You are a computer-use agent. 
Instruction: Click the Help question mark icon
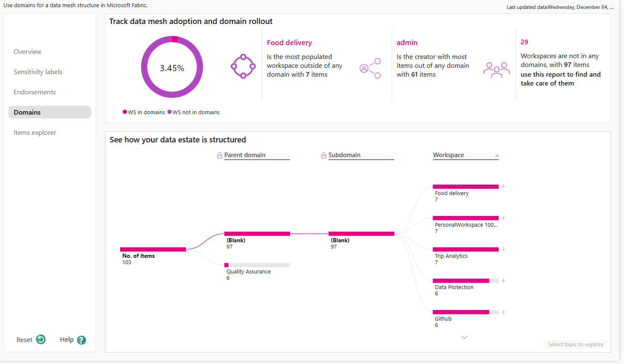[81, 340]
